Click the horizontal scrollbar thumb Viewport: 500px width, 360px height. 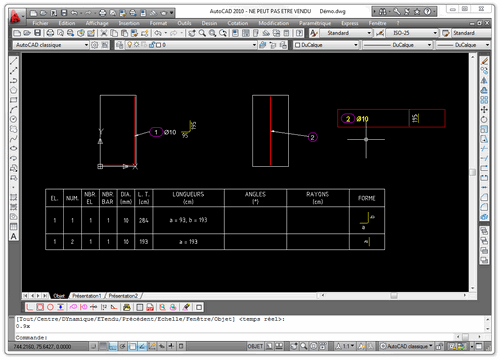pyautogui.click(x=394, y=296)
